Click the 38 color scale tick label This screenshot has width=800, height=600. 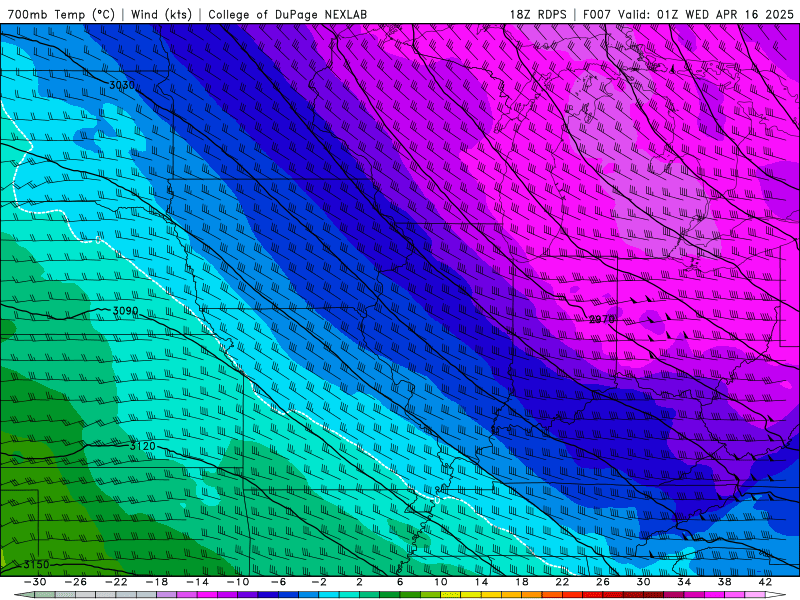tap(724, 582)
